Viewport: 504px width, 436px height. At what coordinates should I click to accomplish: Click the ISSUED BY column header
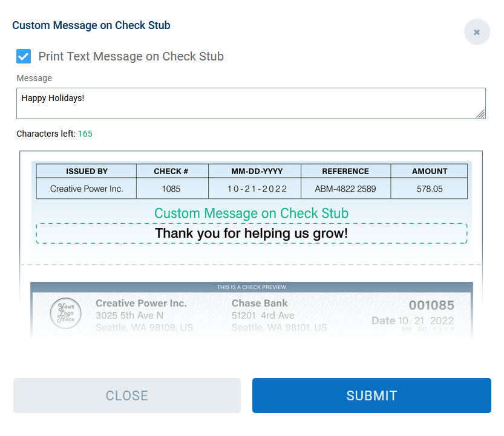pyautogui.click(x=87, y=171)
